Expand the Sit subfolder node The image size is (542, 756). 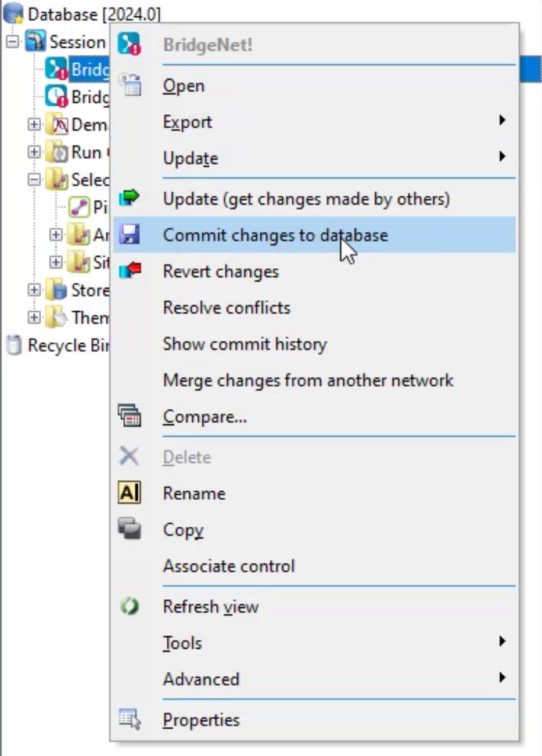point(56,262)
